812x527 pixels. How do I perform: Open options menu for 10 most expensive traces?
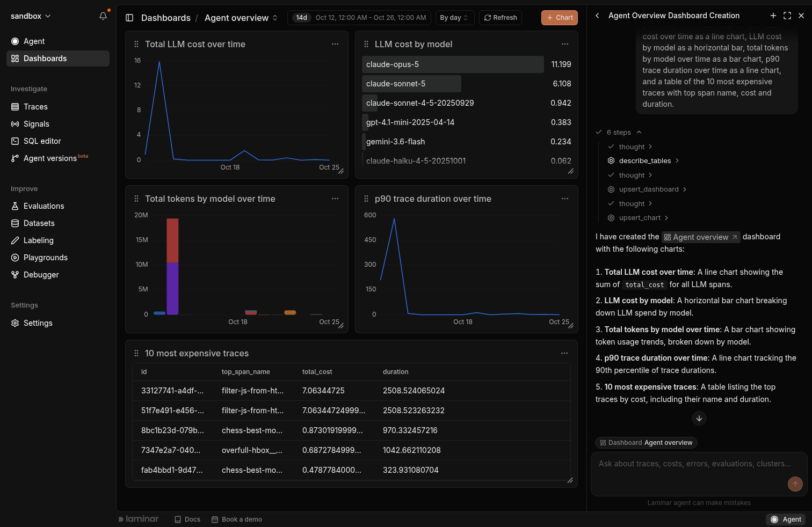click(x=564, y=353)
